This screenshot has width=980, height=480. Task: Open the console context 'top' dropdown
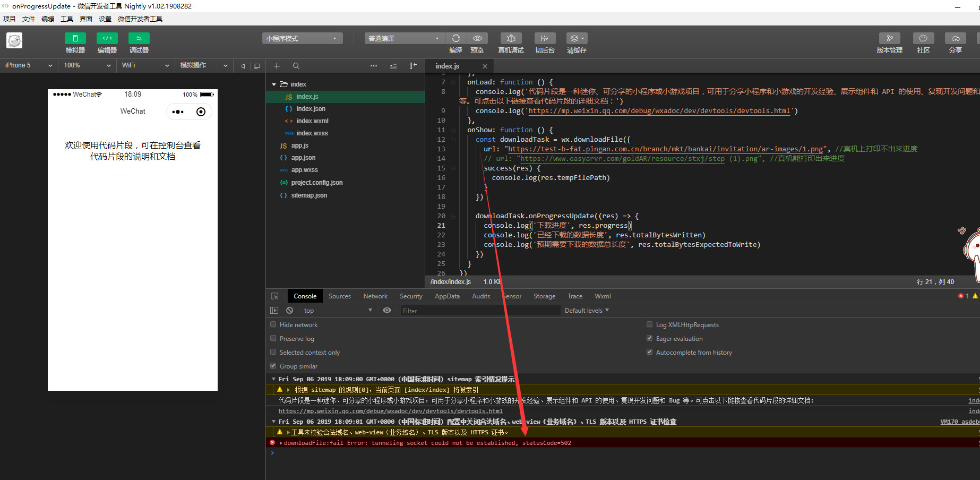click(x=338, y=311)
